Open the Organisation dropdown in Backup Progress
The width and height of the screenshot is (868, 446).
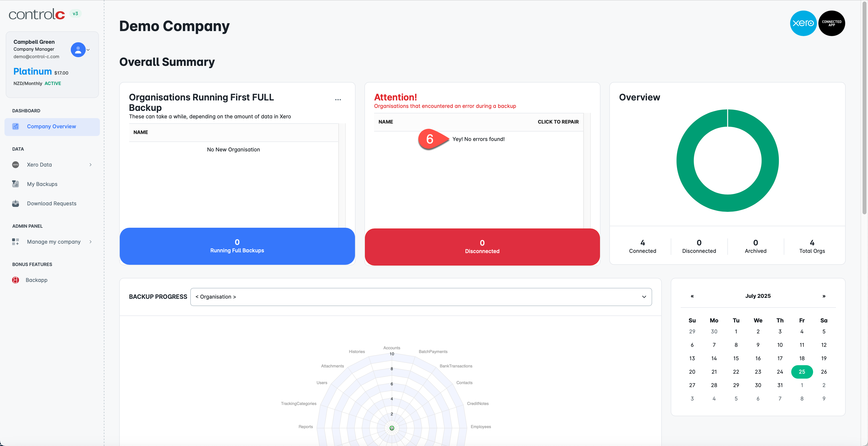(x=421, y=297)
